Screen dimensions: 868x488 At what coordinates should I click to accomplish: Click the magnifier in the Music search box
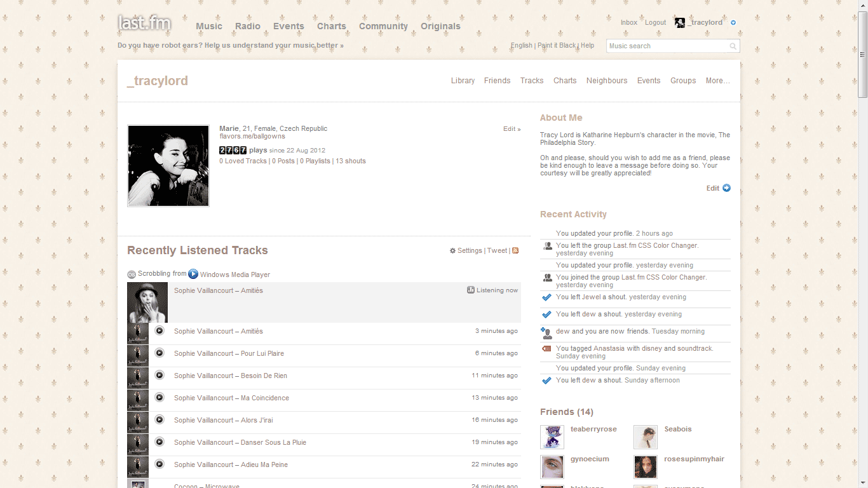733,46
